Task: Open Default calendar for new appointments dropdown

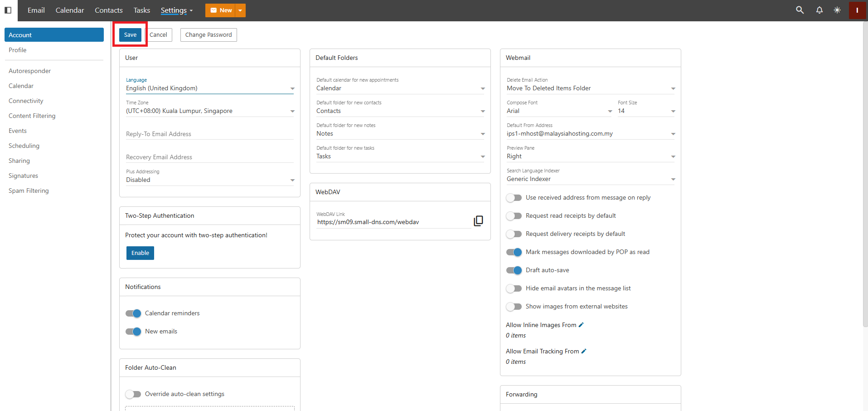Action: tap(401, 88)
